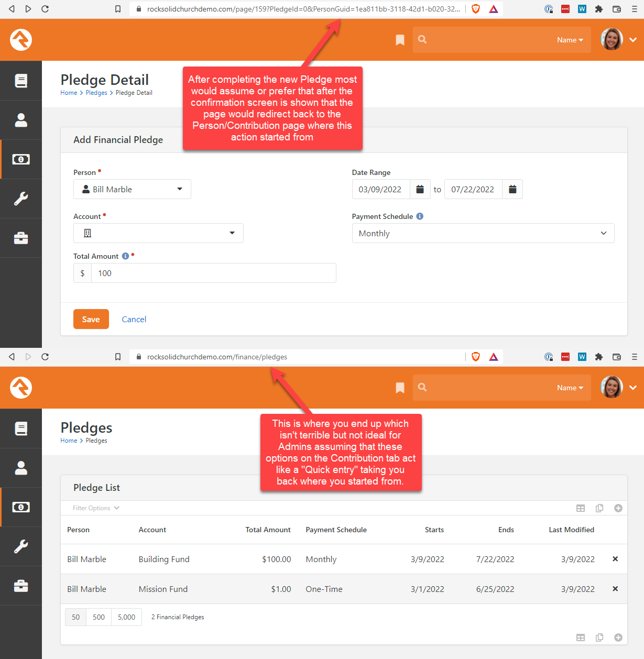
Task: Click the Total Amount input field
Action: 214,273
